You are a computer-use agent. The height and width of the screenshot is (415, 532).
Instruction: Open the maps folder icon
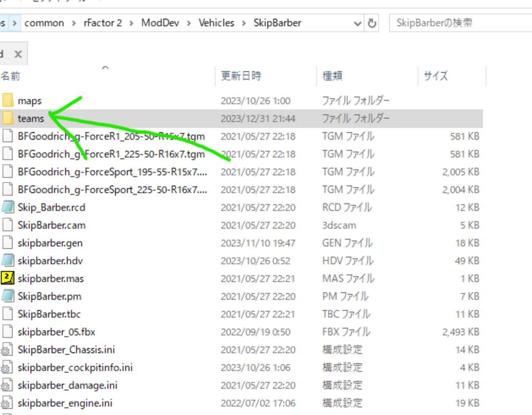click(7, 100)
